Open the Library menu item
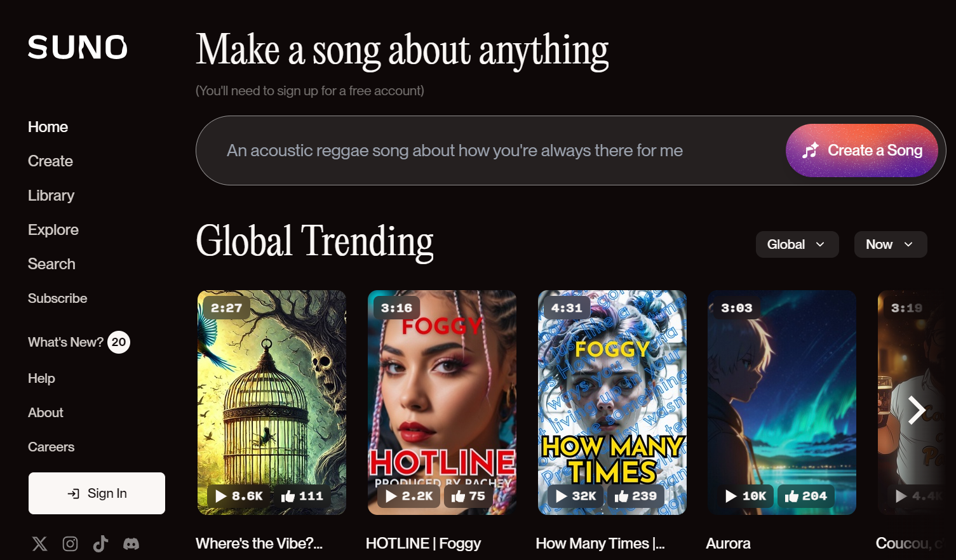Screen dimensions: 956x560 [x=51, y=196]
